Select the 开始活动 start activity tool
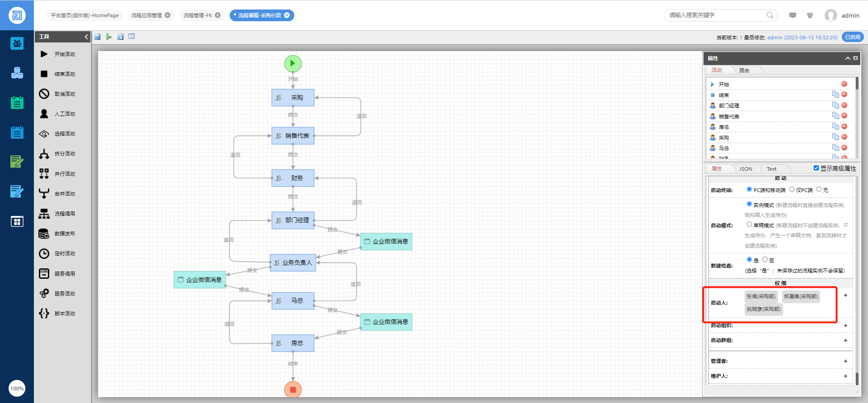 tap(64, 54)
